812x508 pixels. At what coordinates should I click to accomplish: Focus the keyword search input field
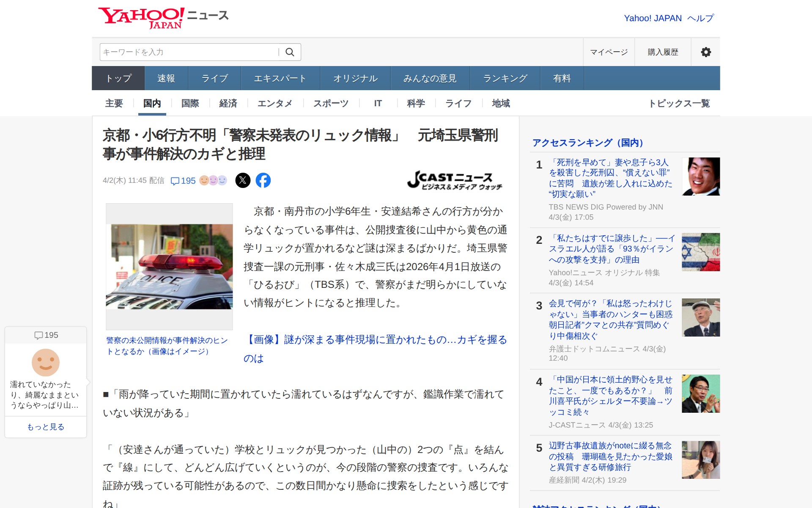pyautogui.click(x=189, y=52)
